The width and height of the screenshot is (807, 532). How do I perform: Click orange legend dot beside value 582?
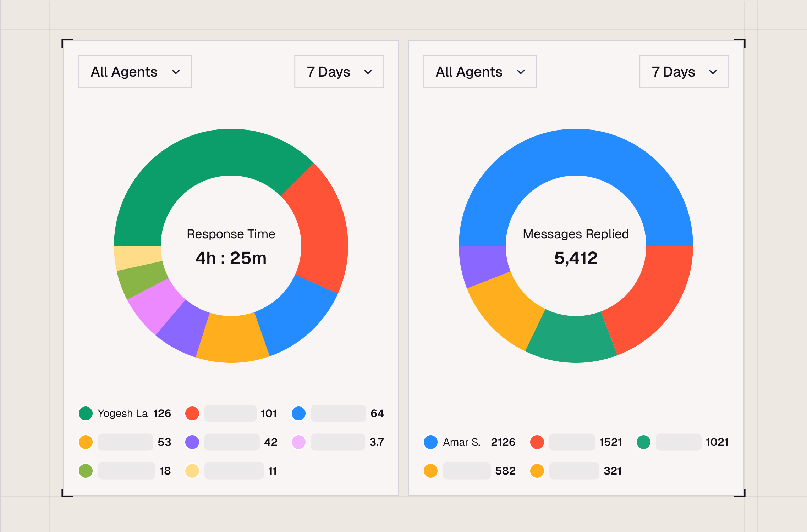(x=430, y=471)
